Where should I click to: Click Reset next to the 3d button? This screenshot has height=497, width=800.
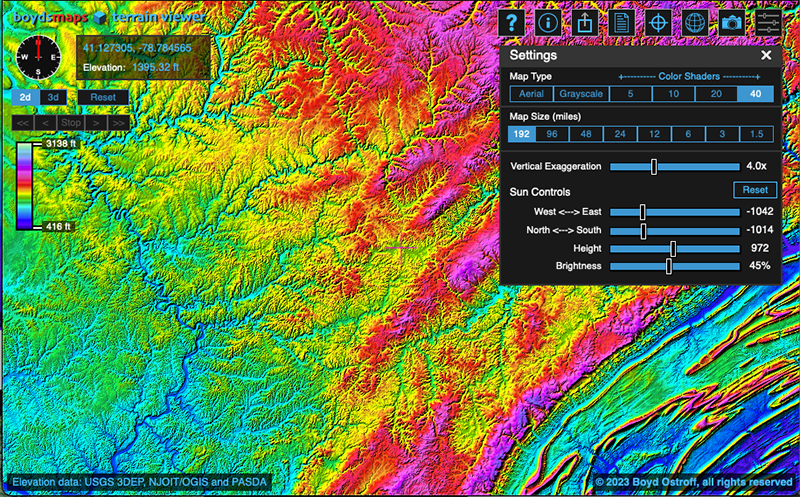click(102, 97)
